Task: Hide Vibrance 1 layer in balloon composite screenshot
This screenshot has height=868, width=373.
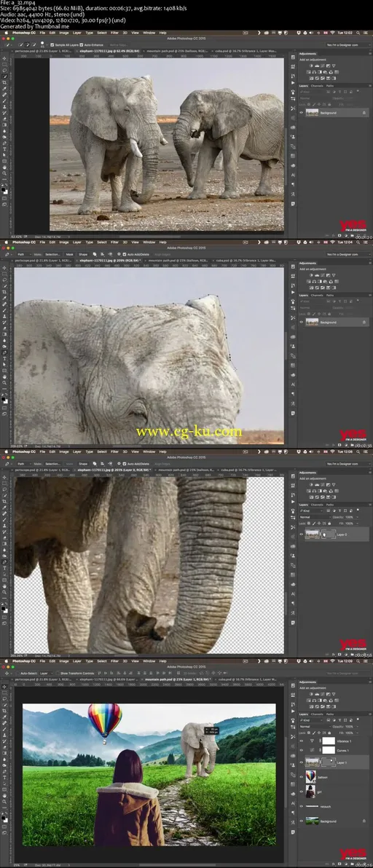Action: click(x=301, y=741)
